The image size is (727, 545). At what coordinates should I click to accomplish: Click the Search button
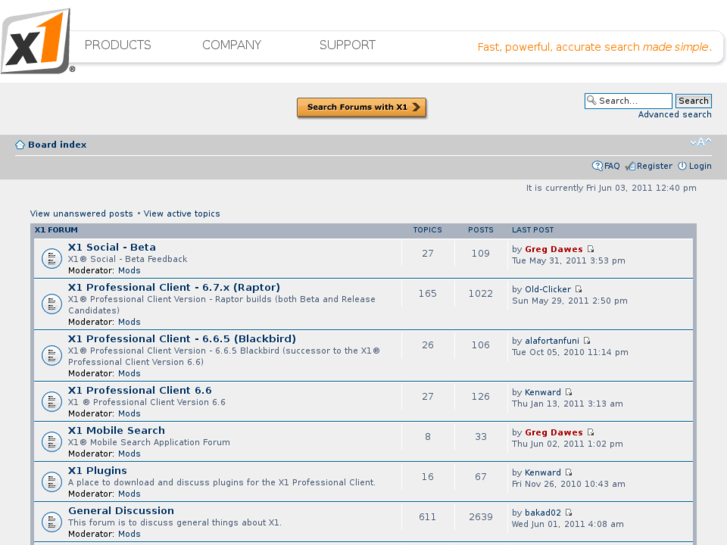(693, 101)
